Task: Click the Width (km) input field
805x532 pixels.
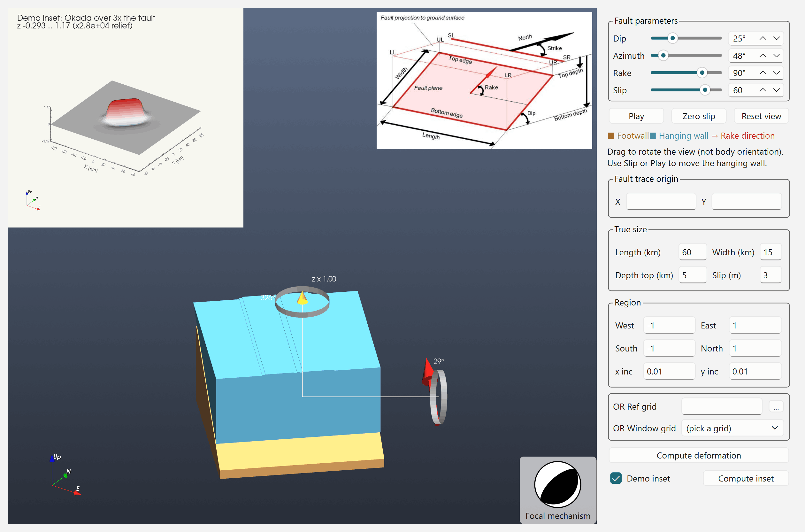Action: [770, 252]
